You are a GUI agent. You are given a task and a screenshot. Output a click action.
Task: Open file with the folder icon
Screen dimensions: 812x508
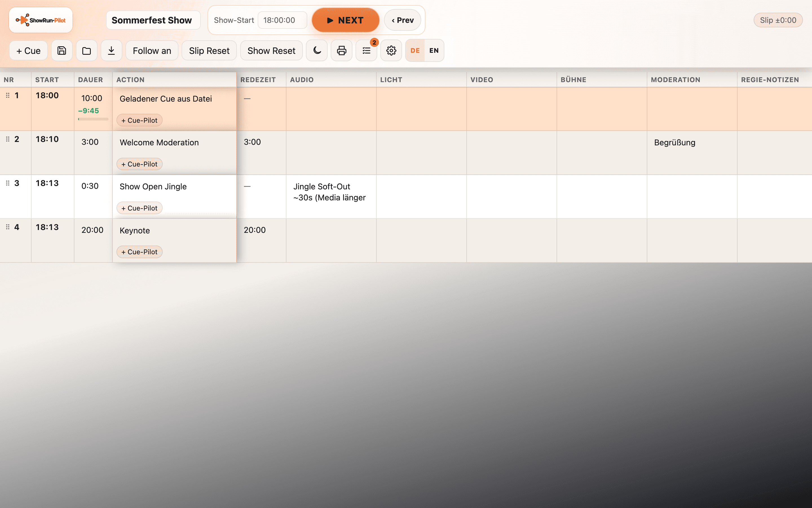tap(87, 51)
